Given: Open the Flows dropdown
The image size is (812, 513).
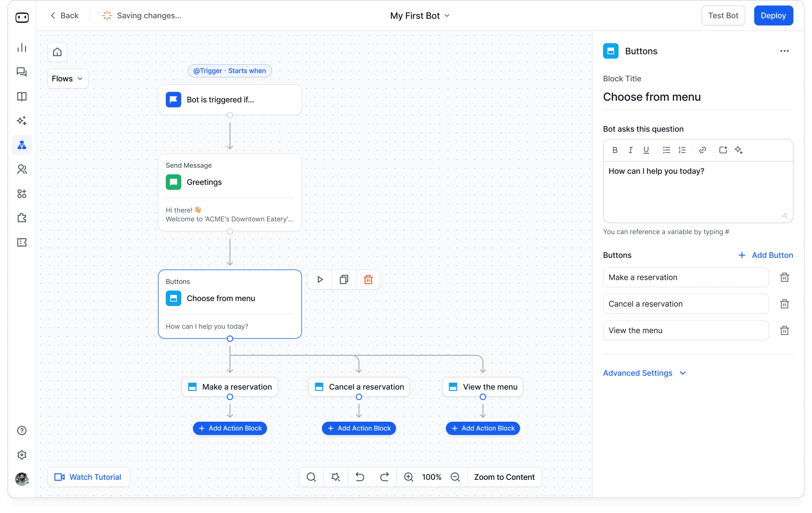Looking at the screenshot, I should [x=67, y=78].
